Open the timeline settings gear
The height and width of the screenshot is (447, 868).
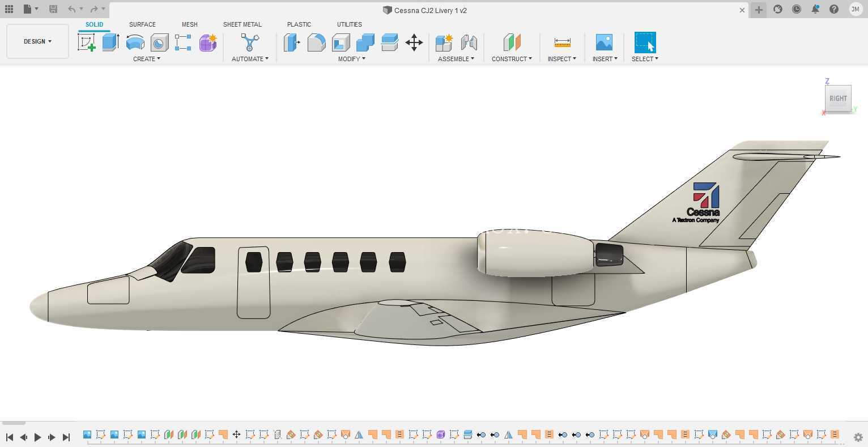pos(858,437)
